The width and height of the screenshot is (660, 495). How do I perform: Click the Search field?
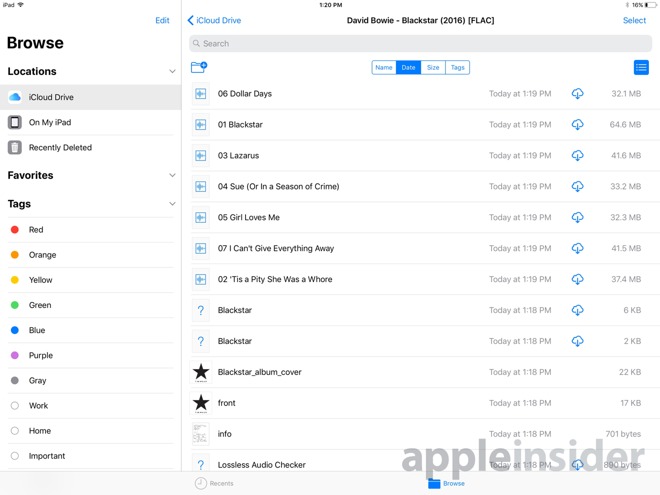[420, 44]
